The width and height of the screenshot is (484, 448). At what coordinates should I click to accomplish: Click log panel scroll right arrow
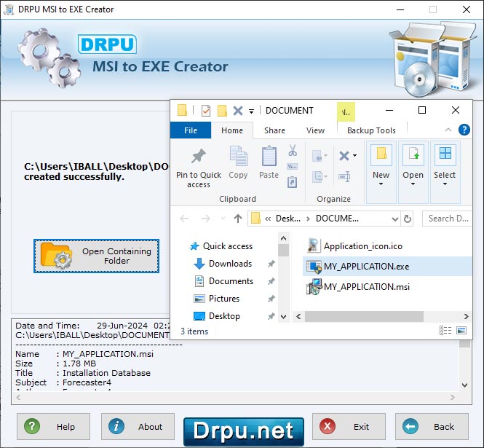453,397
